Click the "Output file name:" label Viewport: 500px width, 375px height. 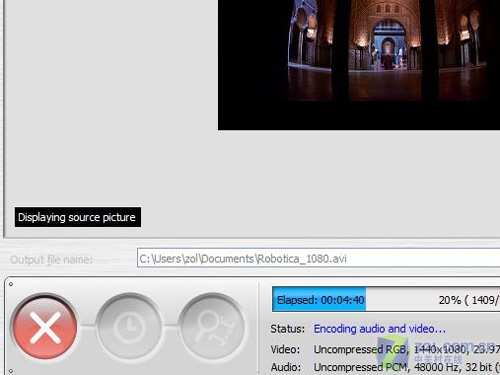click(x=51, y=260)
